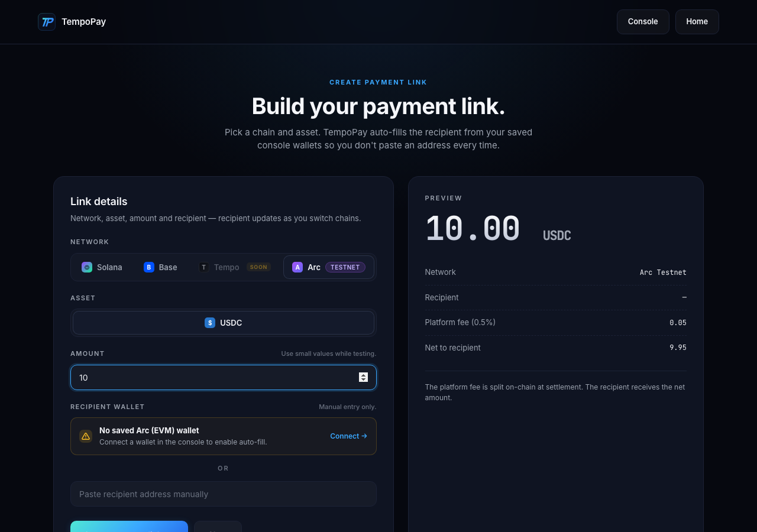Go to the Home page
The width and height of the screenshot is (757, 532).
pos(697,22)
